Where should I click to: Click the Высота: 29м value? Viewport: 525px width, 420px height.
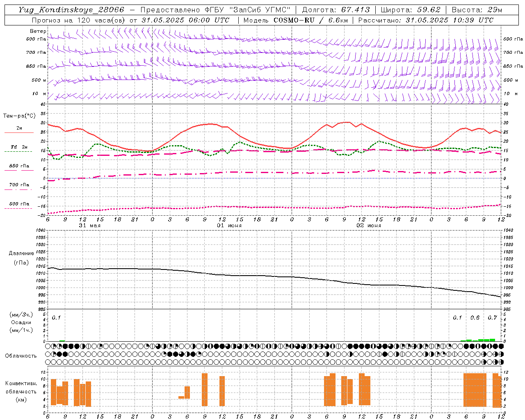[x=477, y=10]
